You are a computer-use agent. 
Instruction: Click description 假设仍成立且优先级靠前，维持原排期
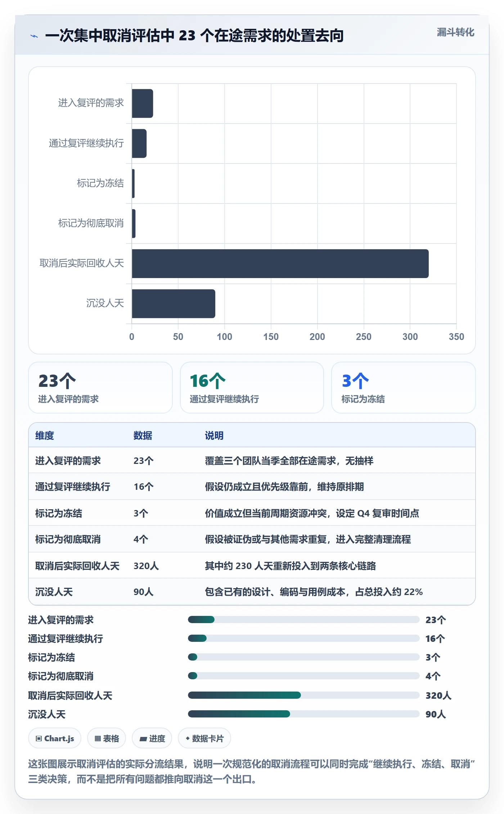[x=284, y=487]
